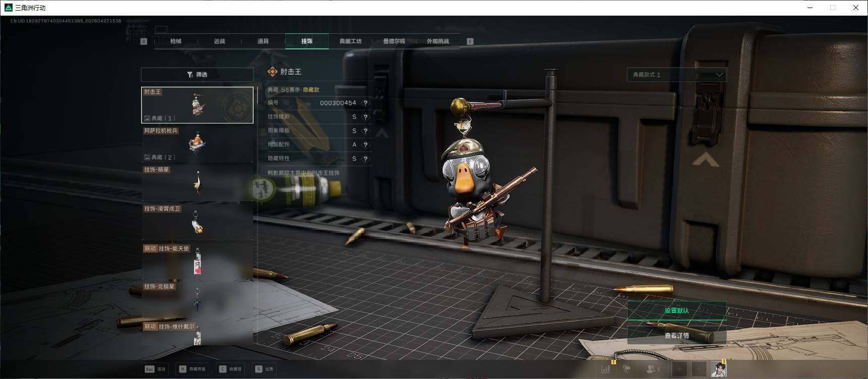Select the 挂饰-北极星 charm

point(197,300)
